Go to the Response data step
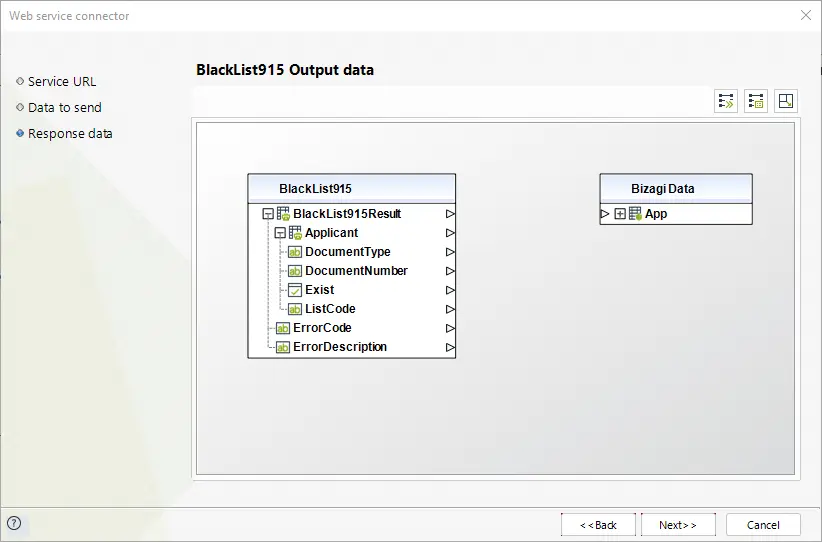Screen dimensions: 822x542 (x=64, y=134)
